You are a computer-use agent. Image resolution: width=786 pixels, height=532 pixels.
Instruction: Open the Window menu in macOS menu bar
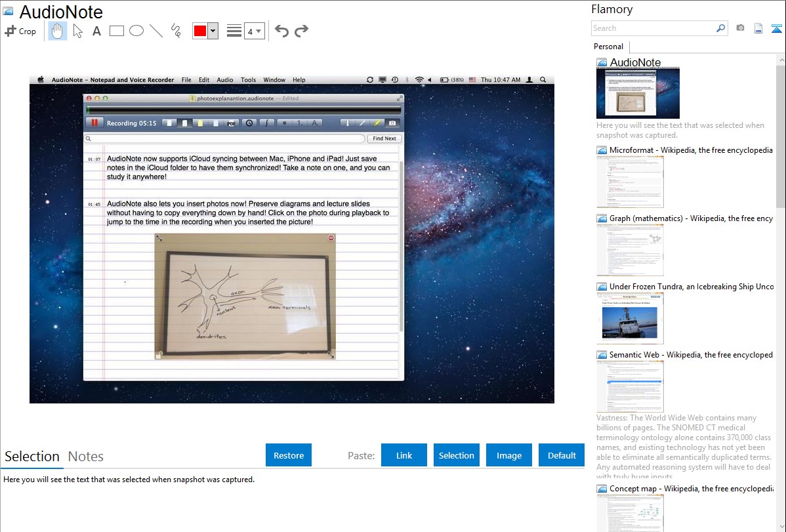(x=274, y=80)
